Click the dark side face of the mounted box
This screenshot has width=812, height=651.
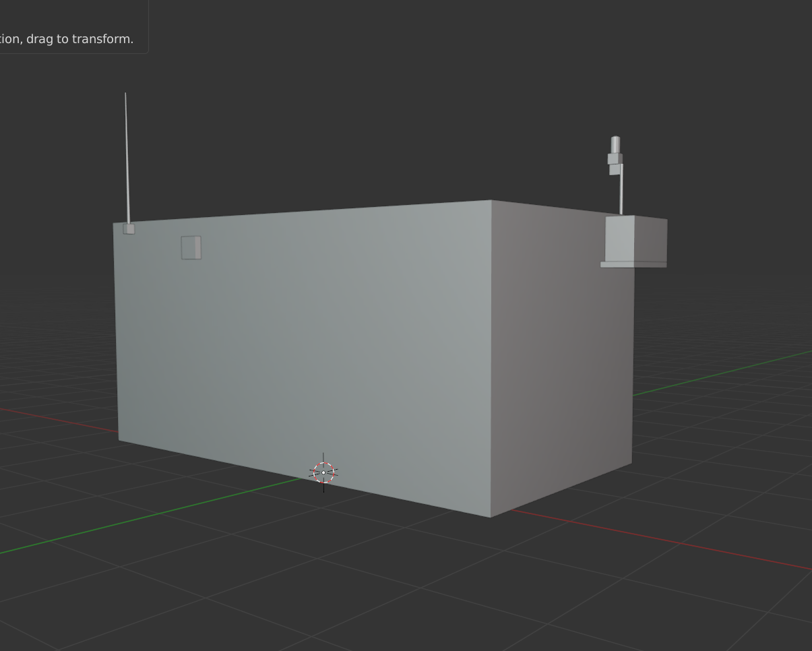coord(650,239)
